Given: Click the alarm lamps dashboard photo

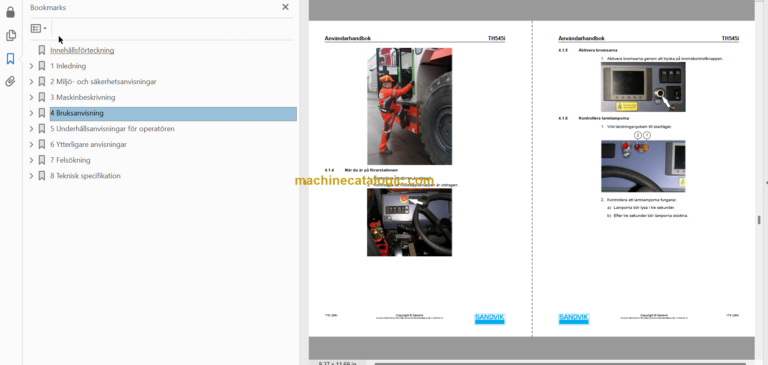Looking at the screenshot, I should tap(643, 166).
